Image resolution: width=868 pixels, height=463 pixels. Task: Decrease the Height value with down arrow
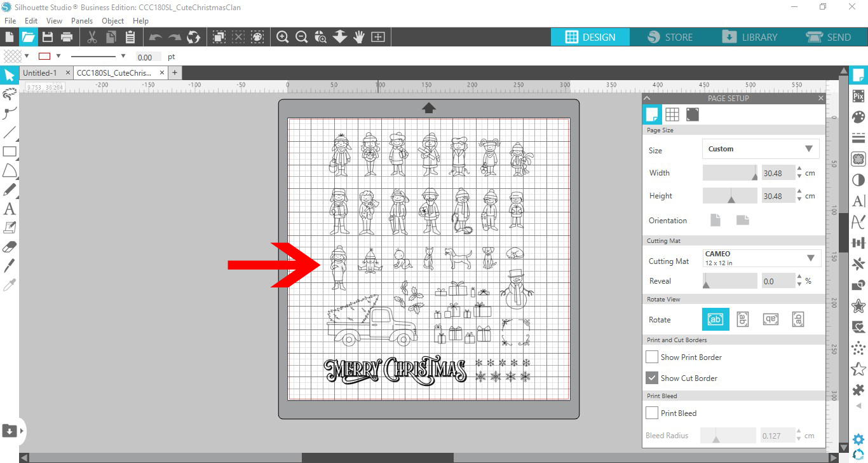pyautogui.click(x=799, y=200)
